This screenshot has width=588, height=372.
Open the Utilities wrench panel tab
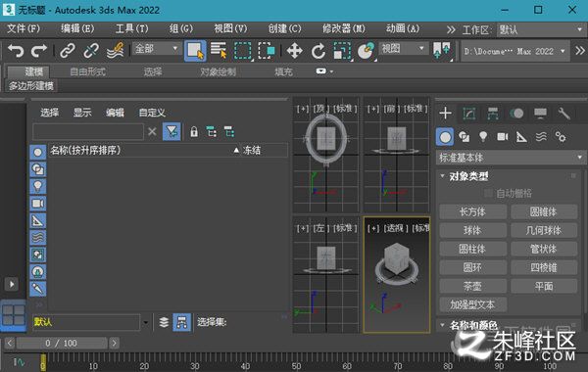coord(563,113)
